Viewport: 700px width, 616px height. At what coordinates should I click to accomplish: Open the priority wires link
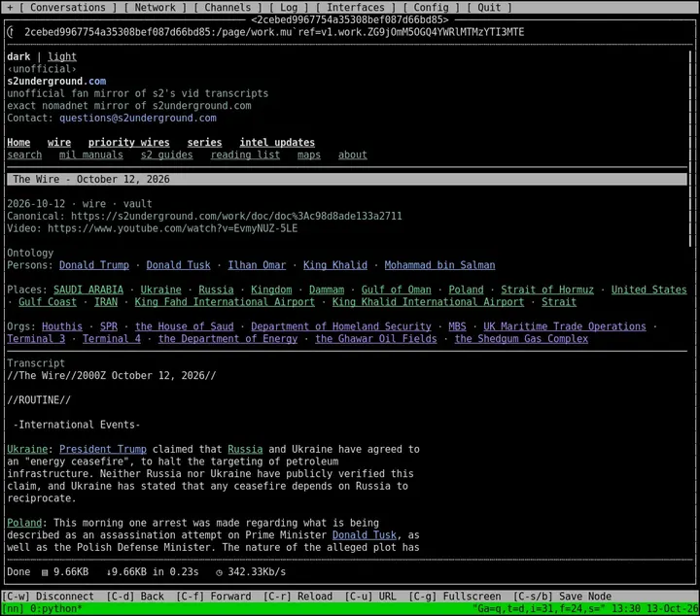(x=129, y=142)
